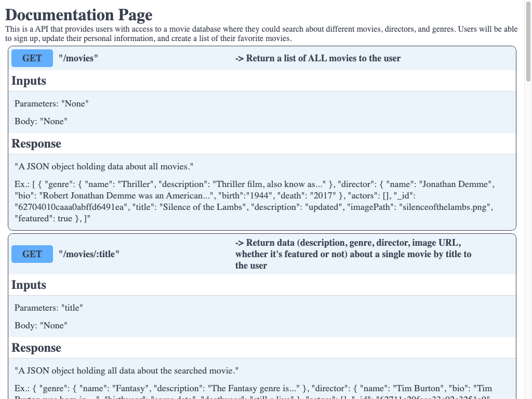Click "A JSON object holding data about all movies"

pyautogui.click(x=104, y=166)
